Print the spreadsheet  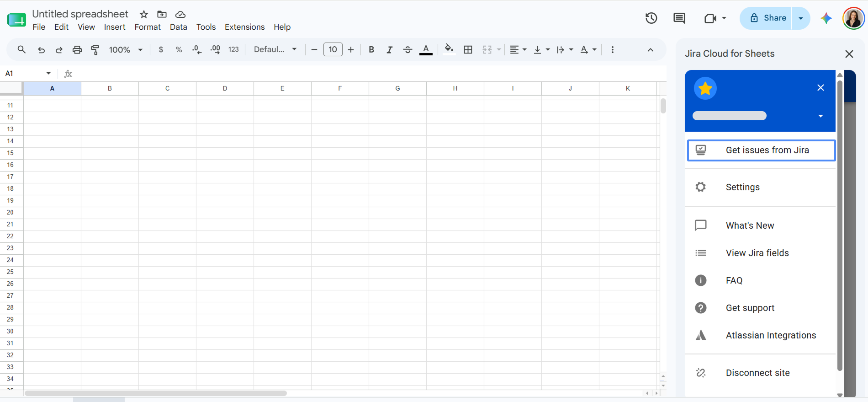(77, 50)
